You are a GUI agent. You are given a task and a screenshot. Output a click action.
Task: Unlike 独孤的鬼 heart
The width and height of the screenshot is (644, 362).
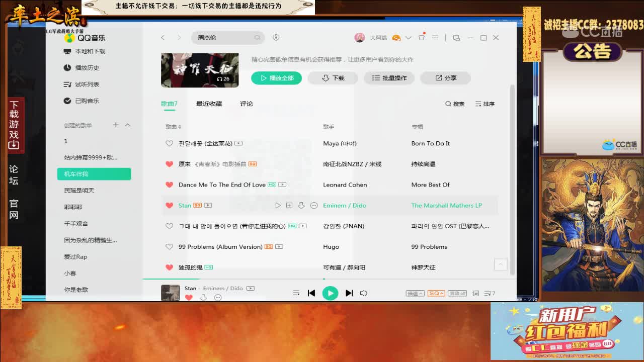click(x=170, y=267)
